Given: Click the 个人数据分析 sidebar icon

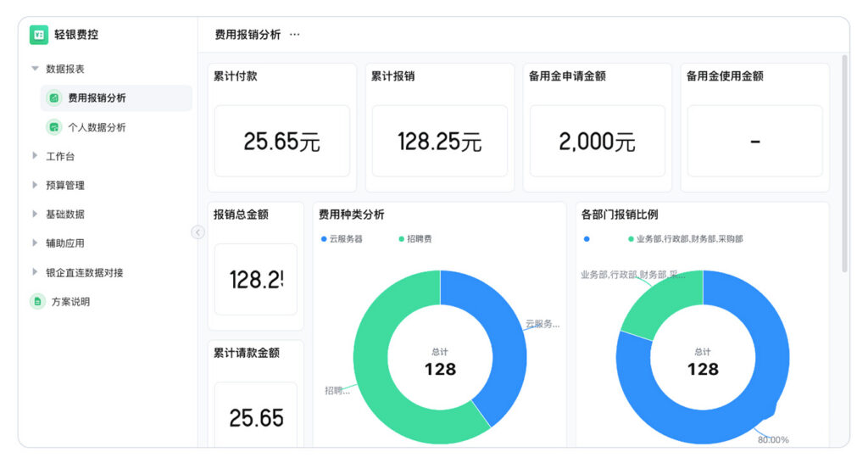Looking at the screenshot, I should pyautogui.click(x=54, y=127).
